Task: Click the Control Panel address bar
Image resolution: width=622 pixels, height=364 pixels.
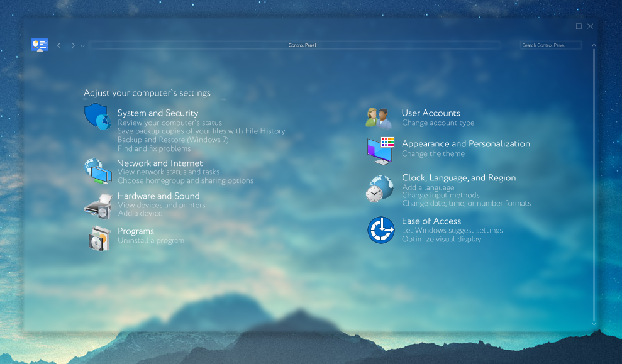Action: [296, 45]
